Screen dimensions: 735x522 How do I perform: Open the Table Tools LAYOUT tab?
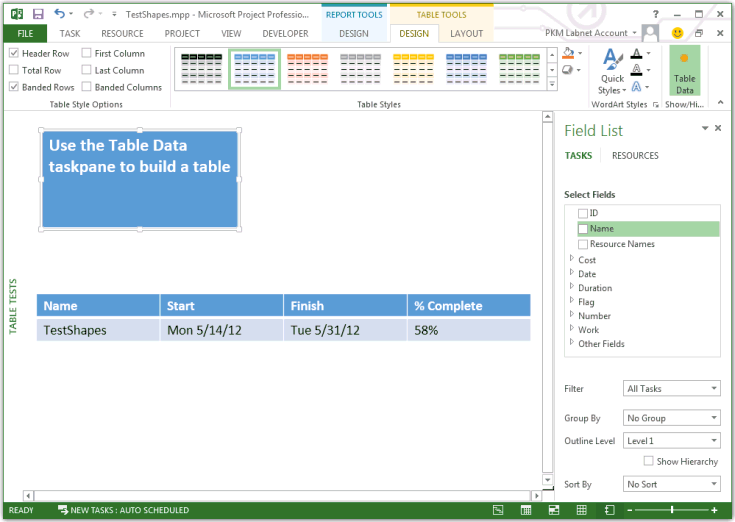(466, 33)
